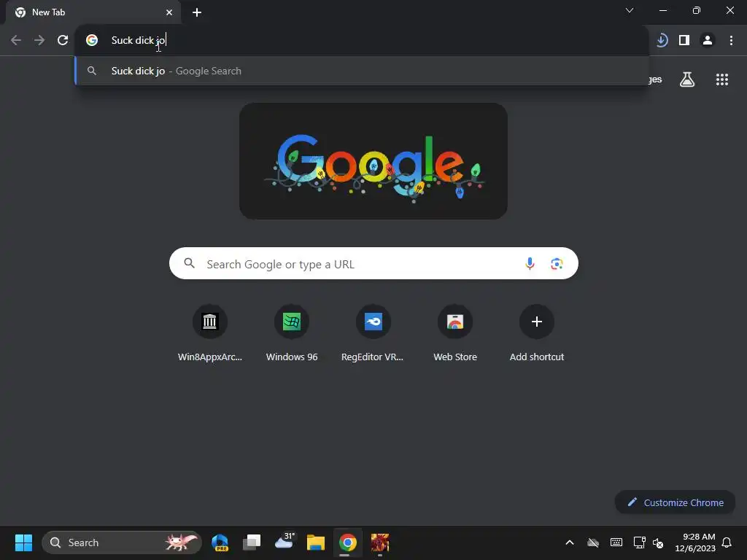Go forward using the forward arrow
Viewport: 747px width, 560px height.
click(39, 41)
